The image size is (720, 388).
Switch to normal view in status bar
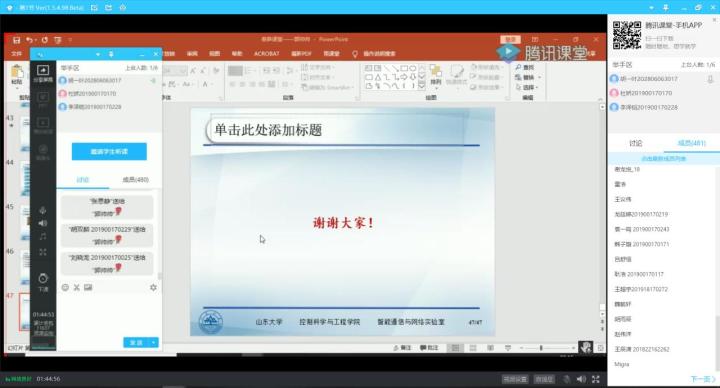point(455,348)
